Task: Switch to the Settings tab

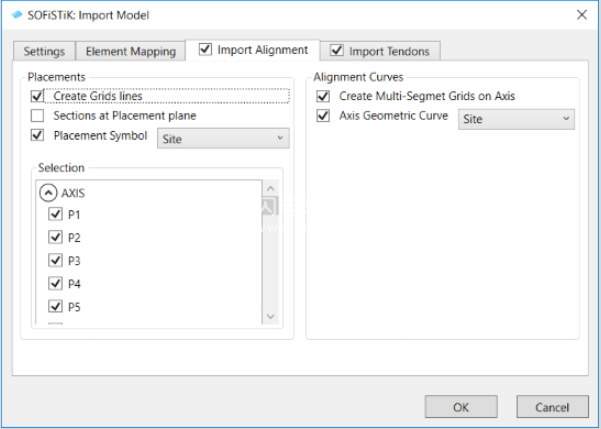Action: [44, 51]
